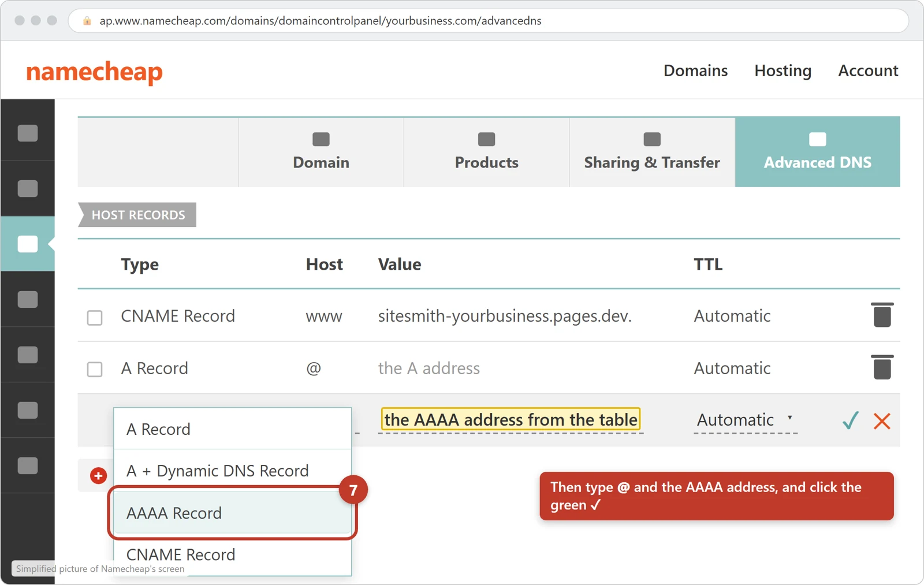The height and width of the screenshot is (585, 924).
Task: Click the namecheap logo
Action: (94, 72)
